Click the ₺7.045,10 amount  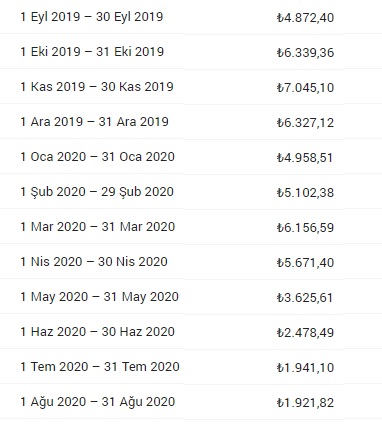(305, 88)
